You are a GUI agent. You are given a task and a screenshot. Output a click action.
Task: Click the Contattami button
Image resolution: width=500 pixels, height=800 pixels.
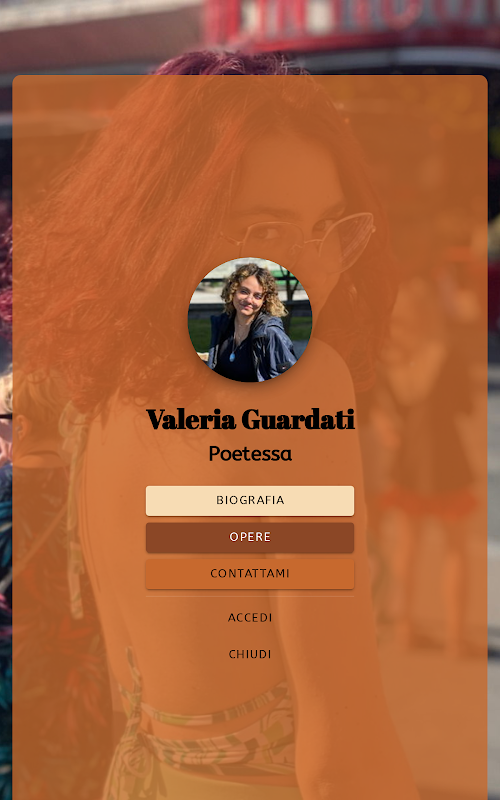tap(250, 573)
